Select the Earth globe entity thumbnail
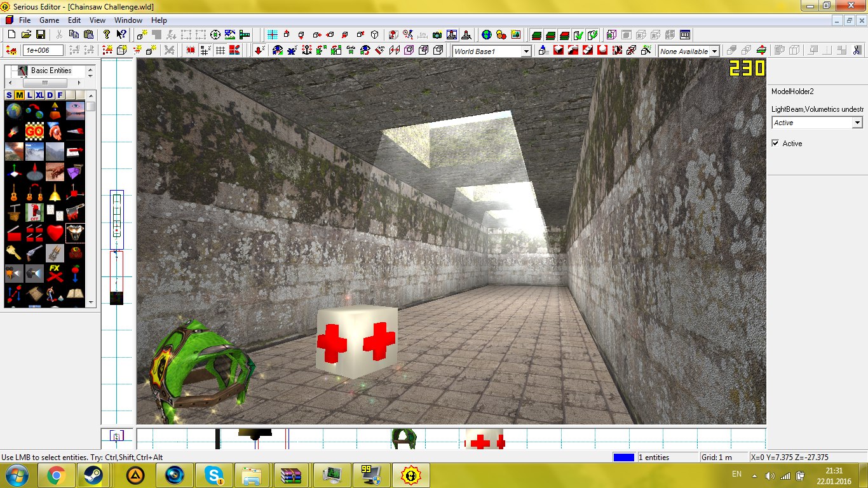 pyautogui.click(x=15, y=111)
